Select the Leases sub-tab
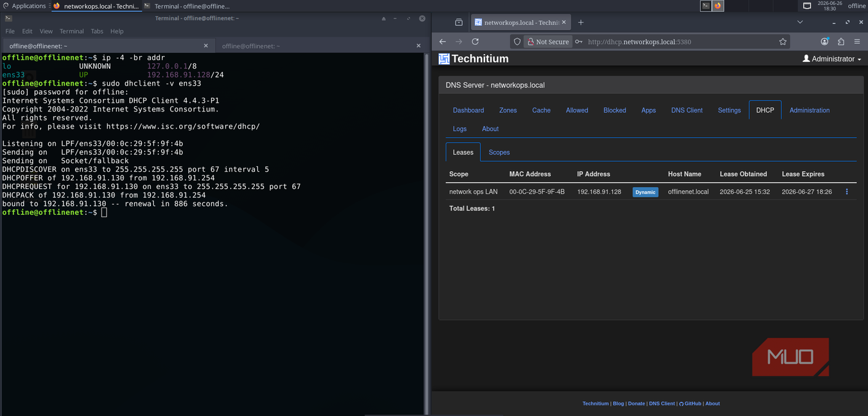Screen dimensions: 868x416 pyautogui.click(x=463, y=152)
